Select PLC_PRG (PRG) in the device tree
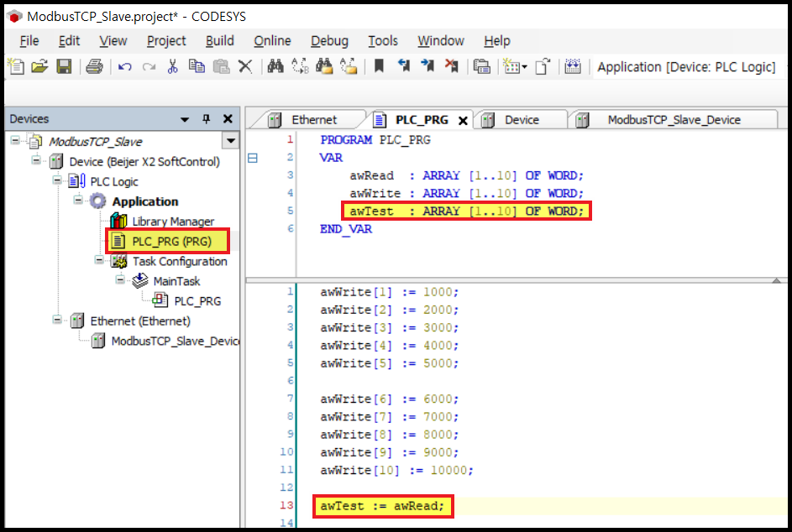Screen dimensions: 792x532 (x=171, y=242)
